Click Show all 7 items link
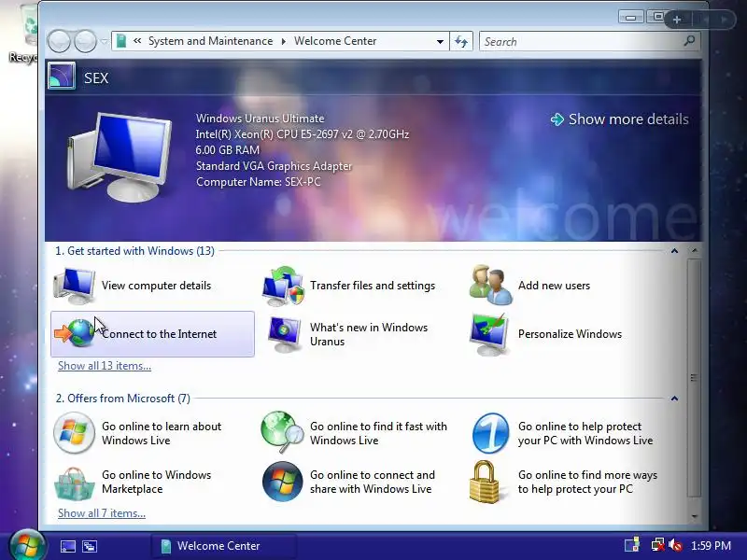 [102, 513]
